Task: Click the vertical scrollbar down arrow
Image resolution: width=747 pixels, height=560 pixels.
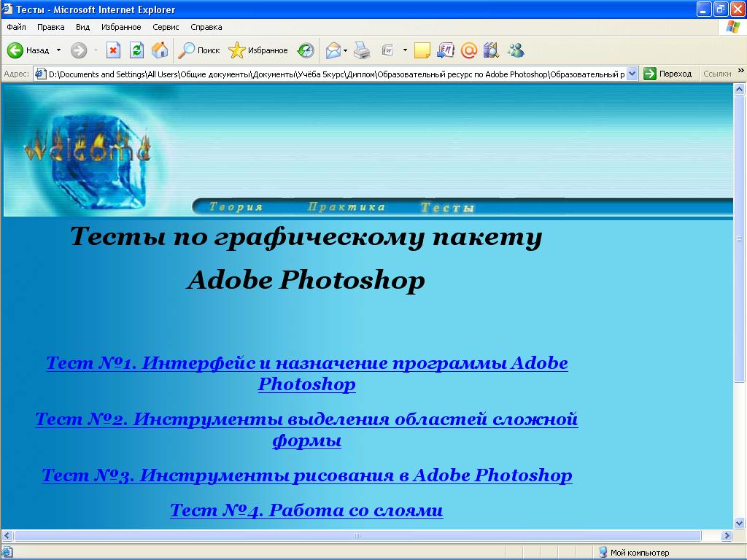Action: 740,523
